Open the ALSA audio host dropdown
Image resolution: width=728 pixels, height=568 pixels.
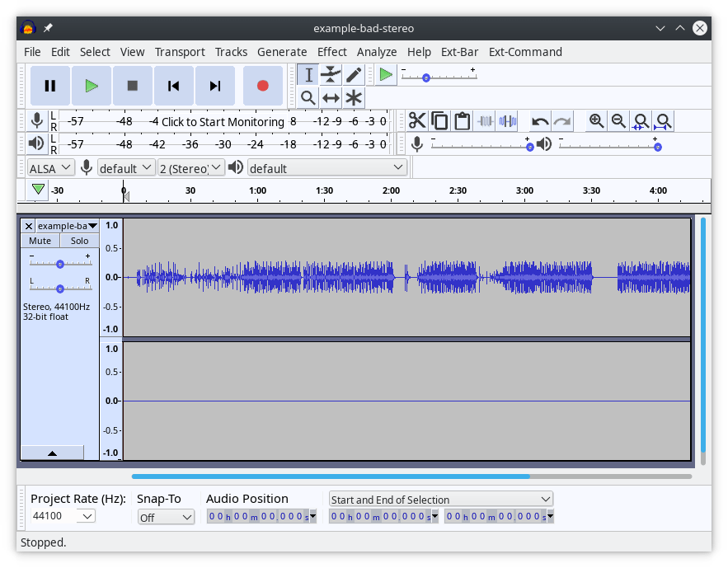(49, 167)
